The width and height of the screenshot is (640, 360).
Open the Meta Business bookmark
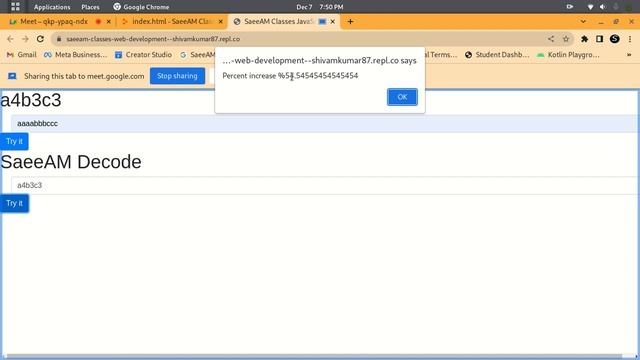pyautogui.click(x=76, y=55)
